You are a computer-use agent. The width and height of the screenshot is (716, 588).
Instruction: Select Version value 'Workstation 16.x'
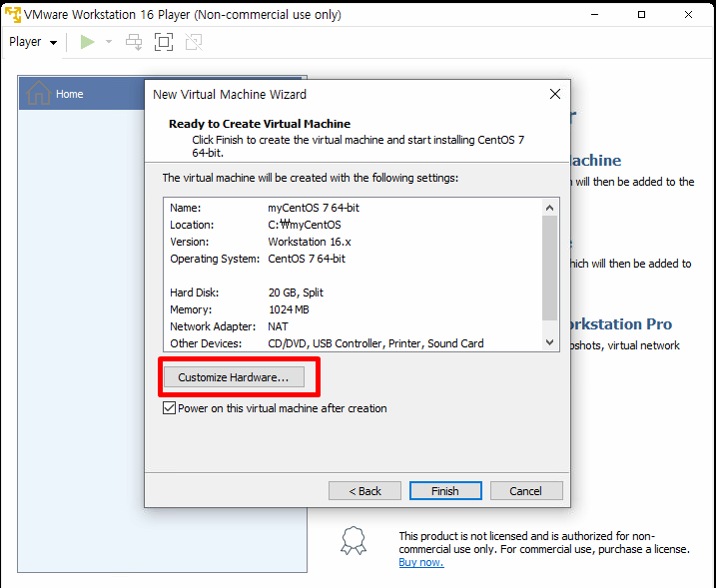(x=310, y=242)
